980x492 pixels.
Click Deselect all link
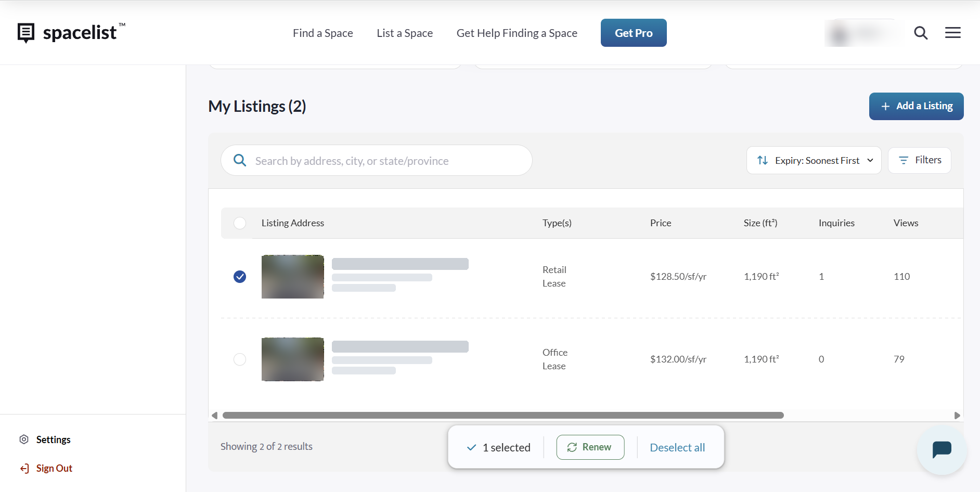point(677,447)
